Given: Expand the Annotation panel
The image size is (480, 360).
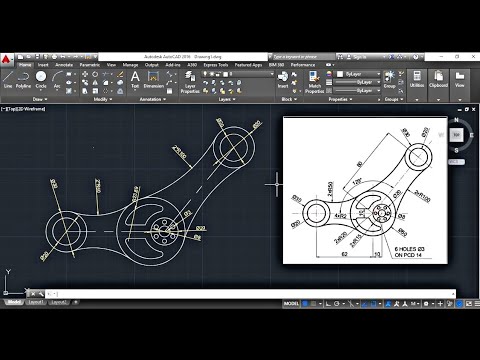Looking at the screenshot, I should click(x=152, y=99).
